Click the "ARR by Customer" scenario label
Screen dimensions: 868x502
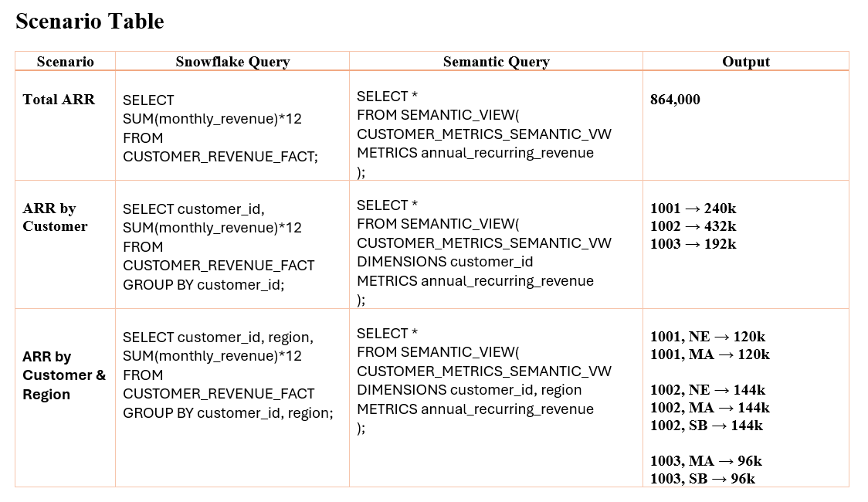coord(55,217)
